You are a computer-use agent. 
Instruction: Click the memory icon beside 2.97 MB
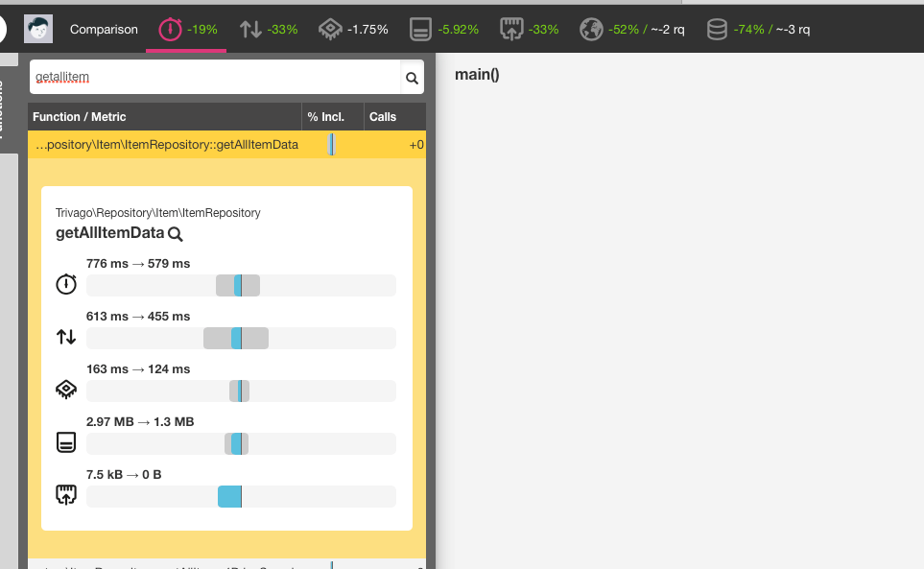pos(66,442)
